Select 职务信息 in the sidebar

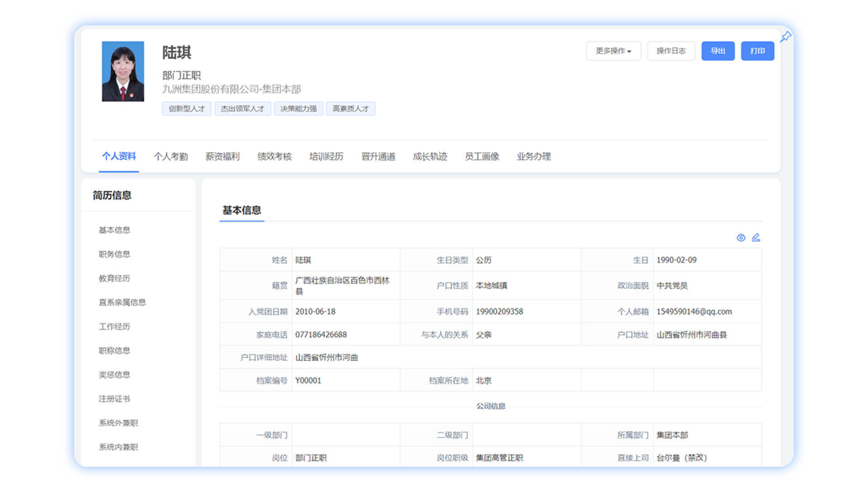[x=114, y=254]
